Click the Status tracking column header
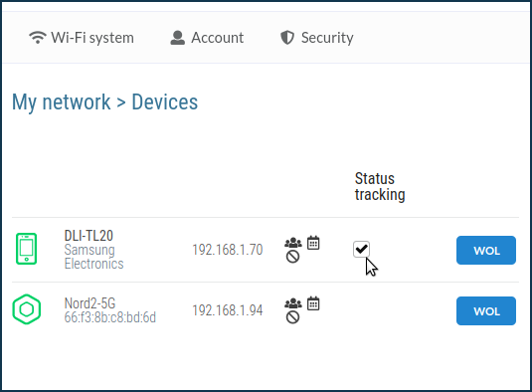 click(380, 187)
